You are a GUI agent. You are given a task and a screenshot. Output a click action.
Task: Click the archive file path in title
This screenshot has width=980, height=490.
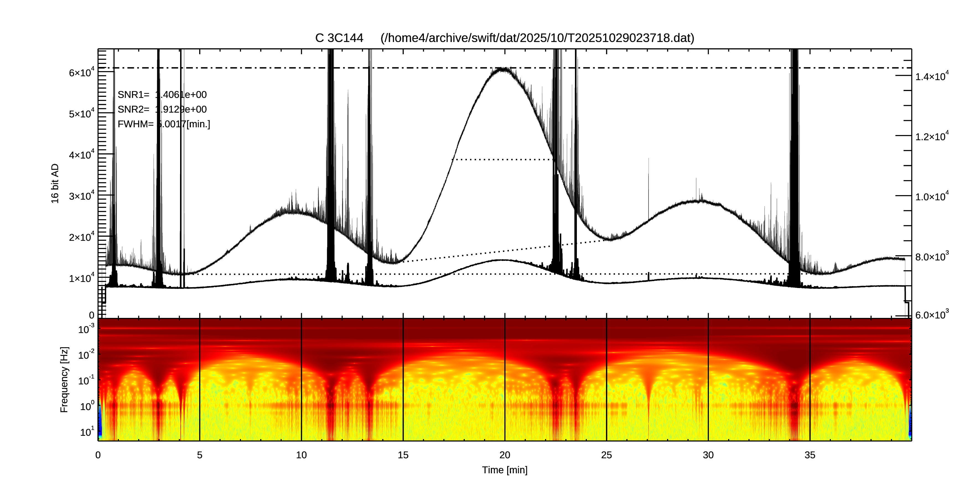537,38
